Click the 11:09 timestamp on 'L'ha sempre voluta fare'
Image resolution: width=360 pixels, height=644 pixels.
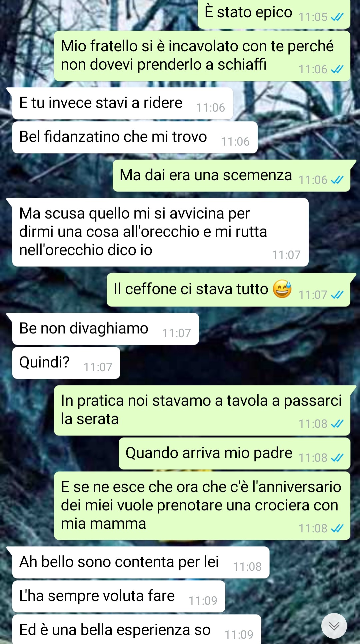point(203,601)
